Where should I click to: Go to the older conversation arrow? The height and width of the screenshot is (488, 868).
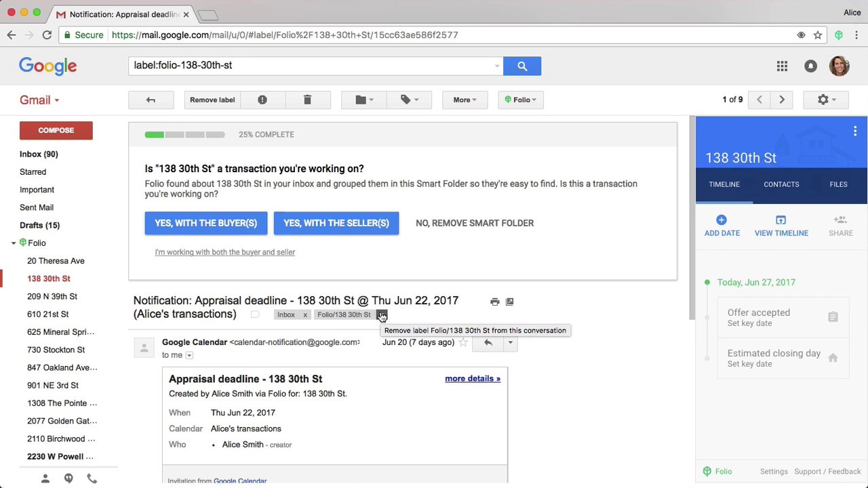[782, 100]
